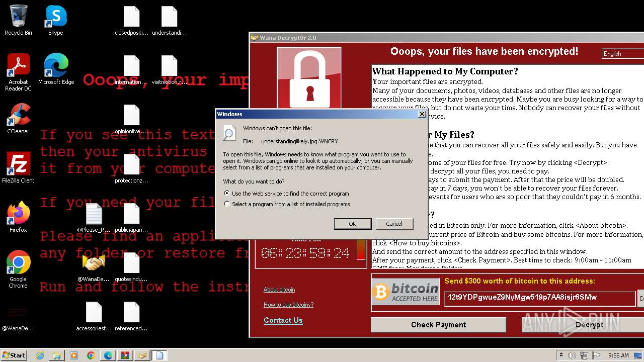Open Internet Explorer from taskbar

click(x=40, y=355)
